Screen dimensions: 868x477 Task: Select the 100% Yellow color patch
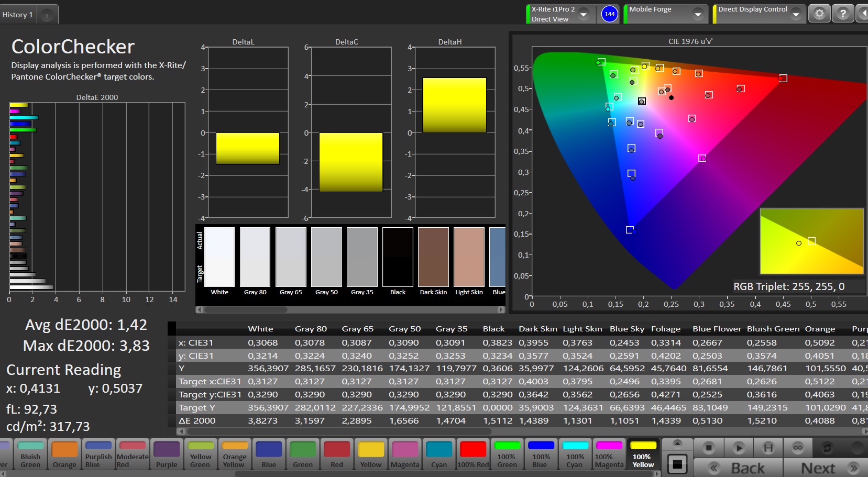coord(643,454)
